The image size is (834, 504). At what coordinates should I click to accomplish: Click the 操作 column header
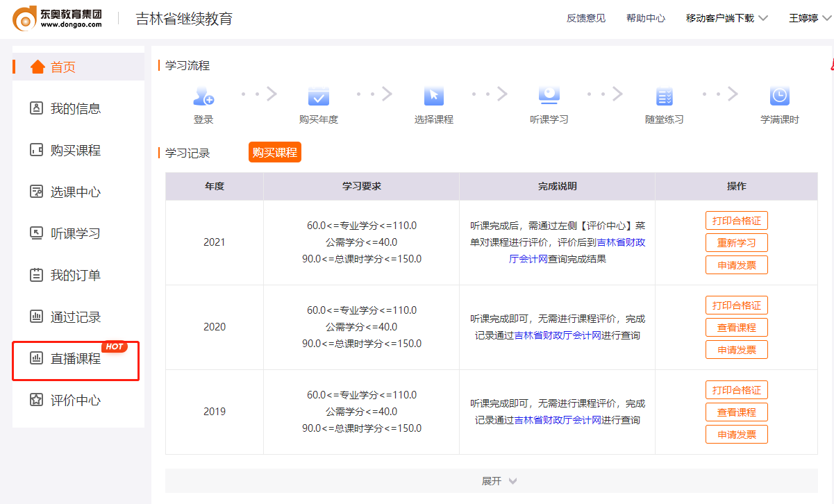click(x=737, y=187)
